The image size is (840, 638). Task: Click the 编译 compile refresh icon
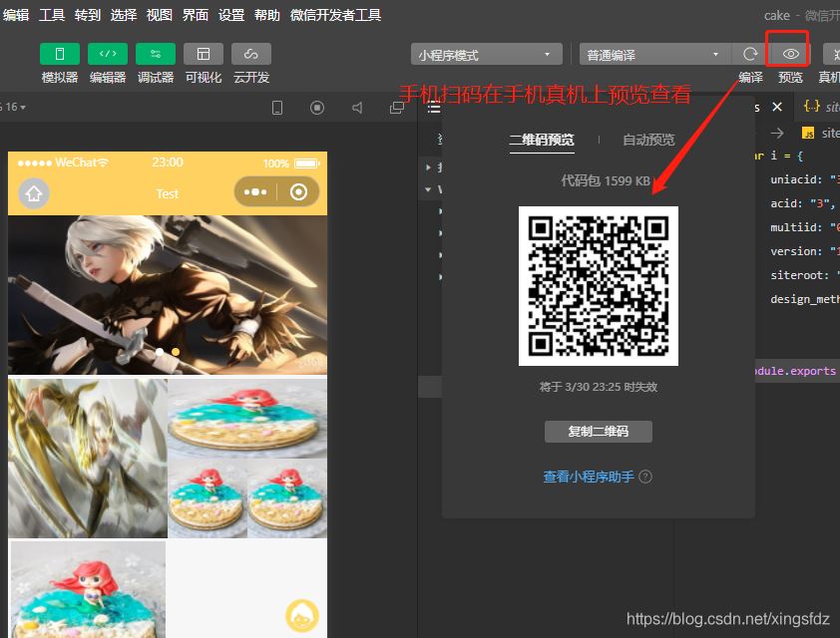tap(750, 54)
